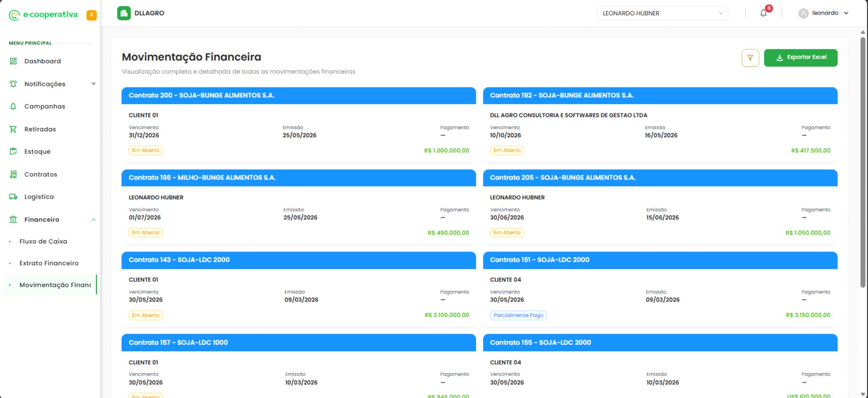Click the Logística truck icon
This screenshot has height=398, width=868.
point(13,197)
